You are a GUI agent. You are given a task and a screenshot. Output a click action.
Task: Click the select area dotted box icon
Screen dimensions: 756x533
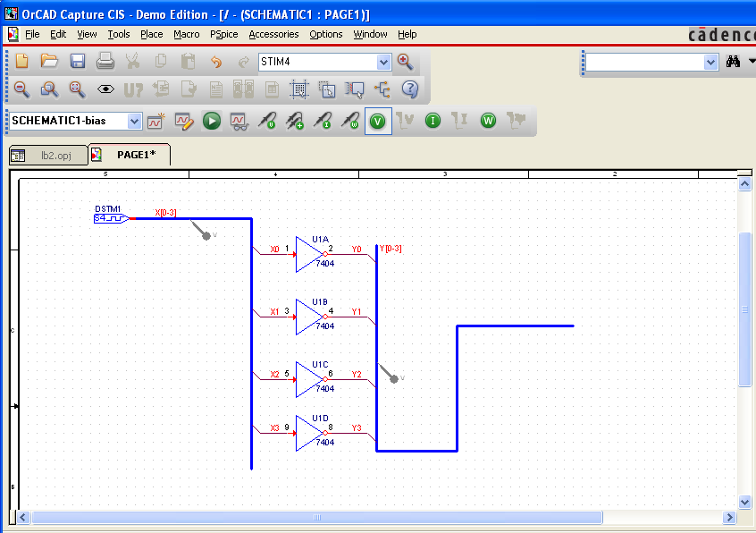299,89
